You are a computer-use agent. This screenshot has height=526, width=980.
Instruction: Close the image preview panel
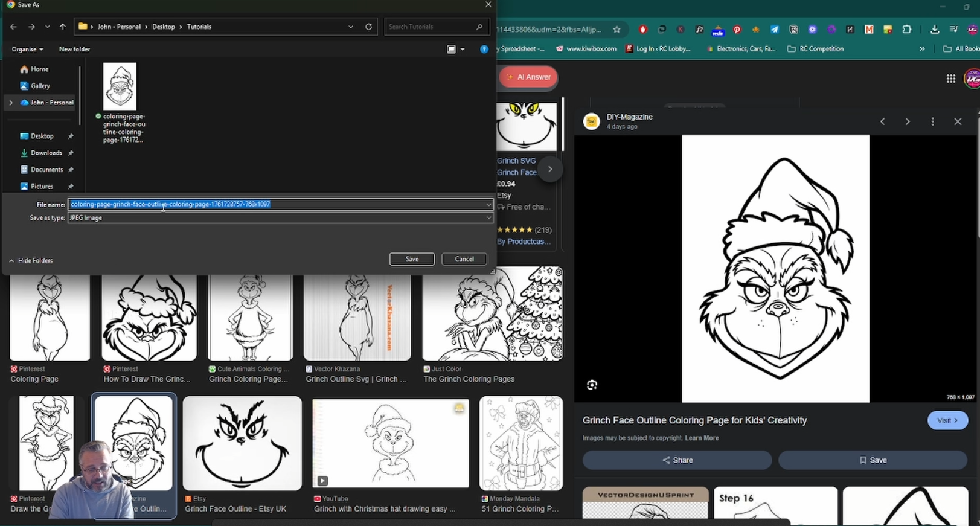tap(958, 121)
